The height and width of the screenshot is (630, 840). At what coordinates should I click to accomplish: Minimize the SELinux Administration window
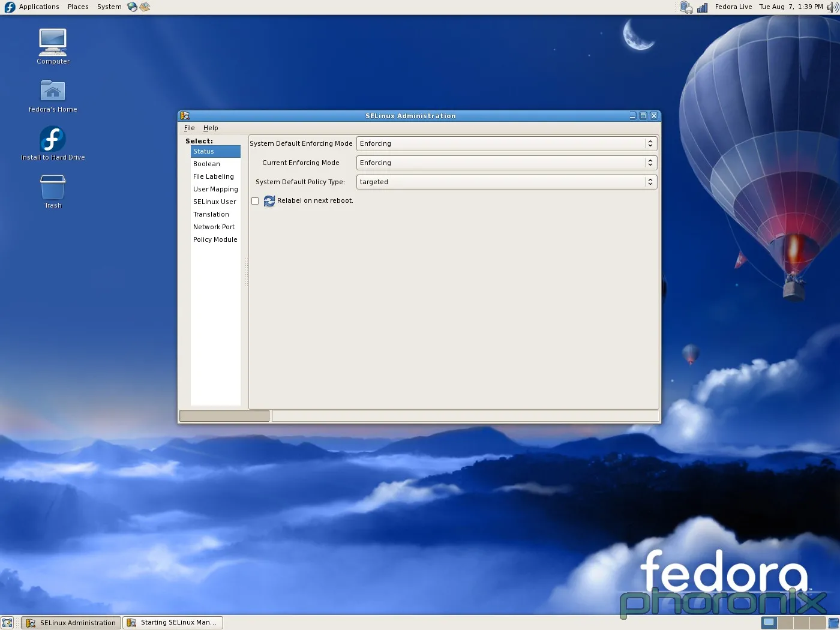pos(632,116)
